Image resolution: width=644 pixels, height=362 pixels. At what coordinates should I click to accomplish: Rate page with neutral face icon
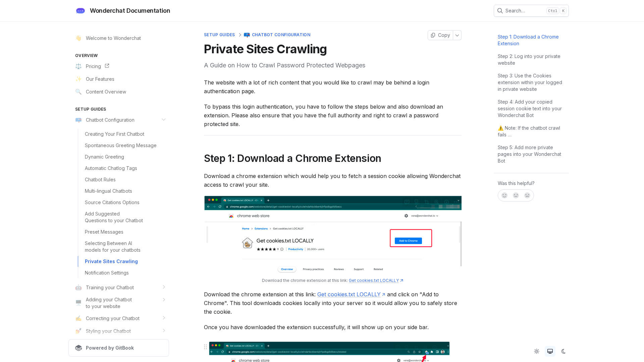[516, 195]
